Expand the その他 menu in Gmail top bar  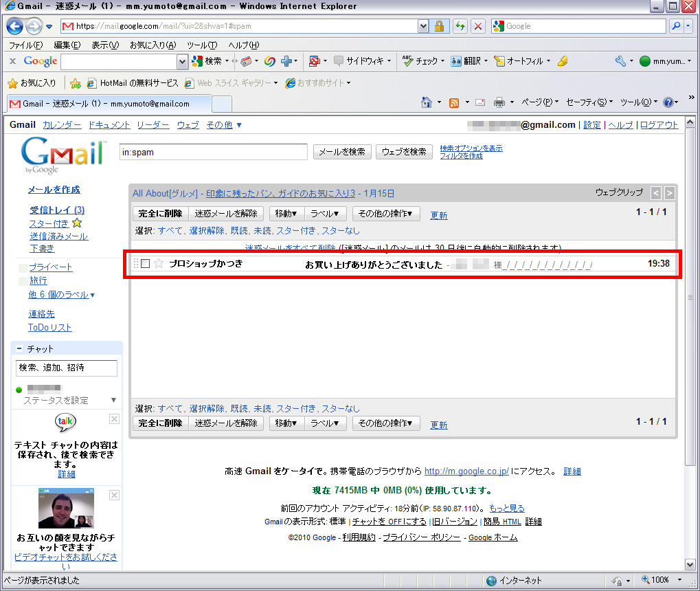pyautogui.click(x=224, y=125)
